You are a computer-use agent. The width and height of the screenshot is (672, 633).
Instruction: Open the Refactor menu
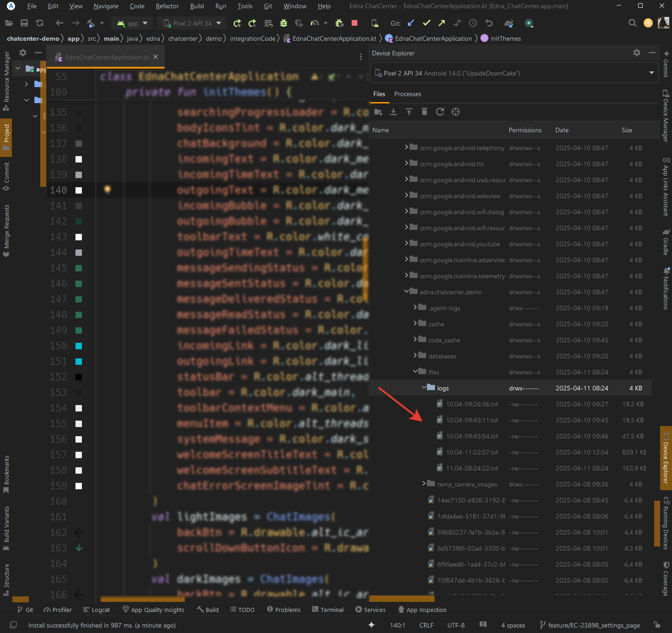tap(167, 6)
